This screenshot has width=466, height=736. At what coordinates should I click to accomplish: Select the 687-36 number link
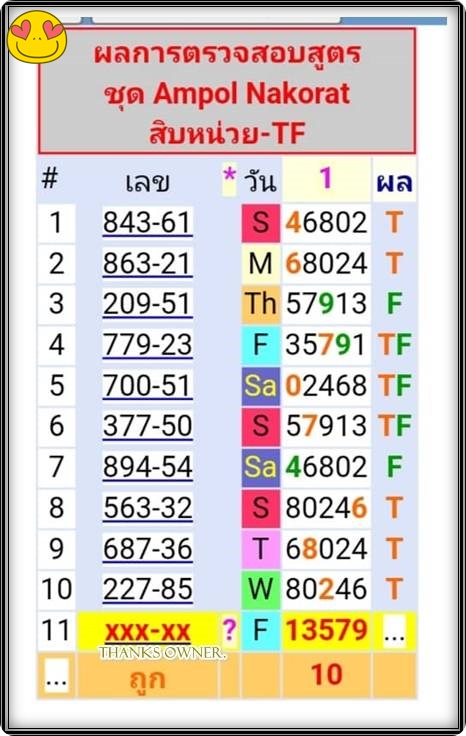pos(147,549)
